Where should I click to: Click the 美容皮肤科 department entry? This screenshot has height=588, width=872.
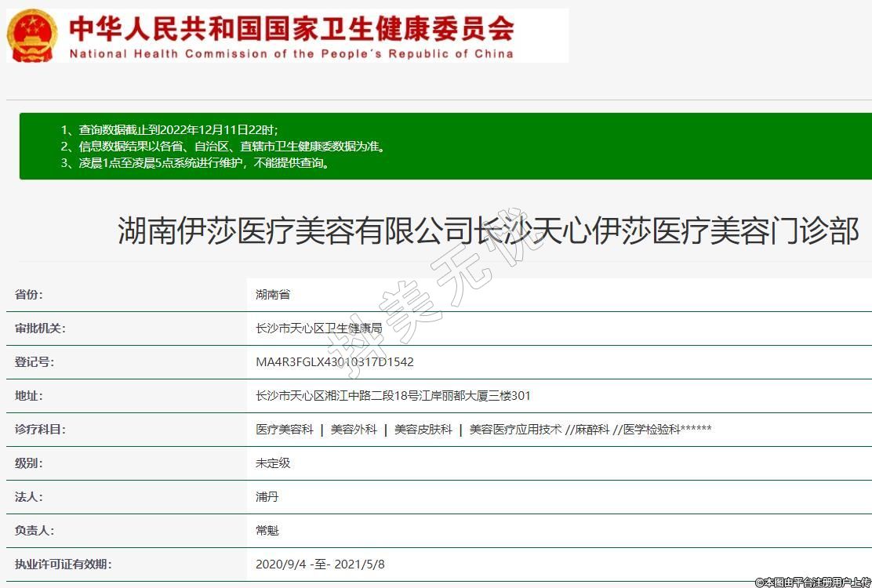tap(423, 430)
